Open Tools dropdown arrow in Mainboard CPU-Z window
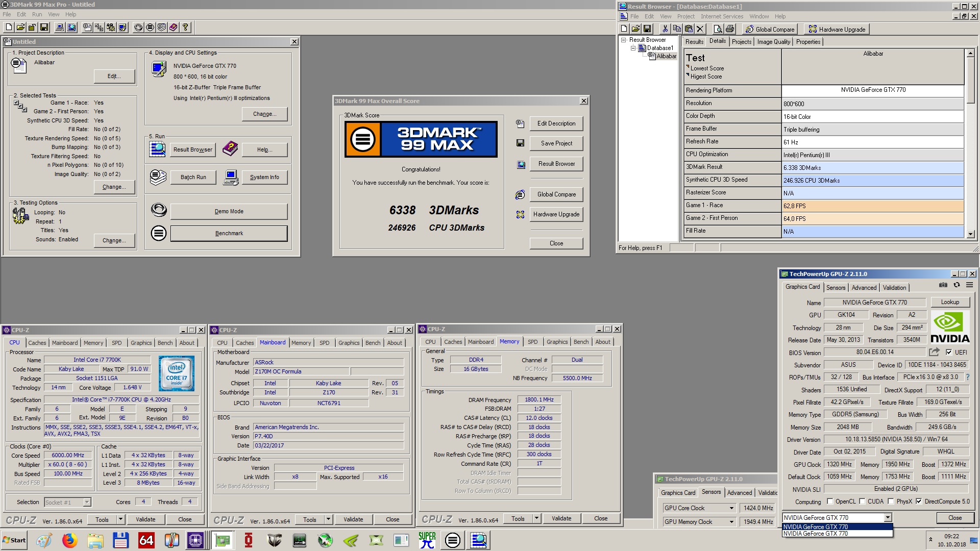 (329, 519)
